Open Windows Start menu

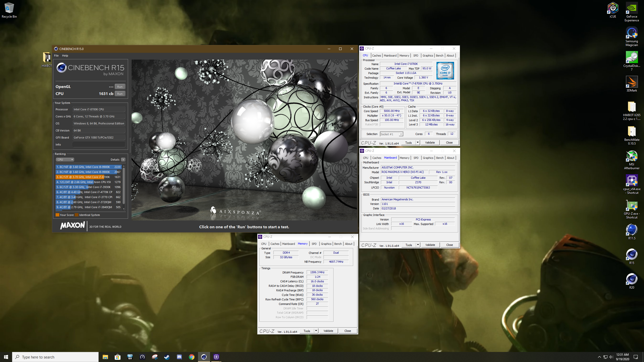(6, 357)
